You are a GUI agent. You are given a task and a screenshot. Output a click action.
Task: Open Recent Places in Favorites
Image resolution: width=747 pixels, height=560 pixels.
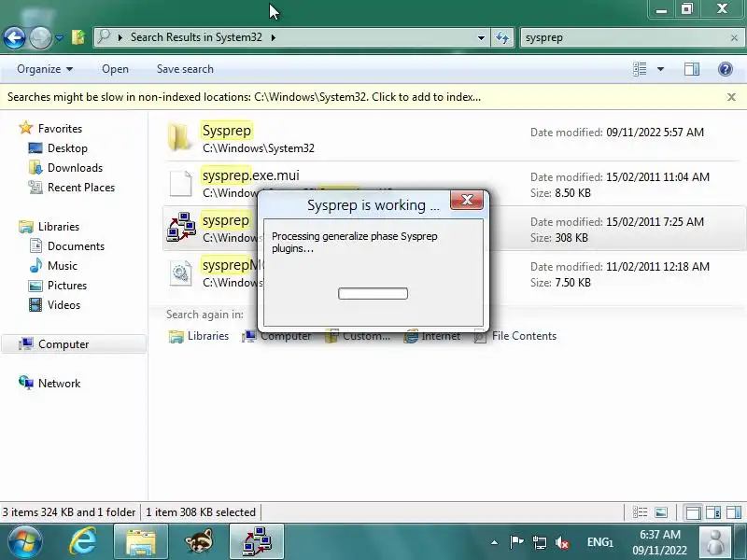(x=81, y=188)
